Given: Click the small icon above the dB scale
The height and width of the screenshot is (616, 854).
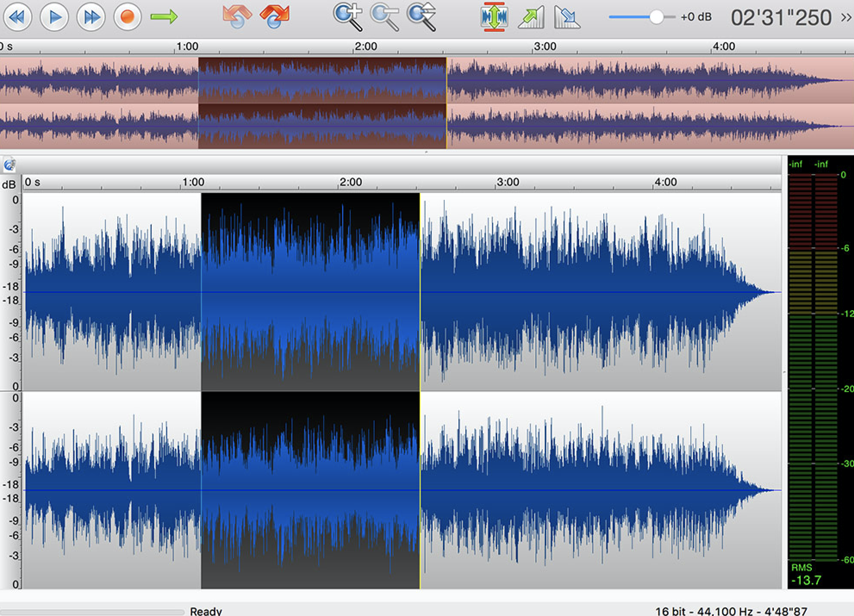Looking at the screenshot, I should pyautogui.click(x=9, y=165).
